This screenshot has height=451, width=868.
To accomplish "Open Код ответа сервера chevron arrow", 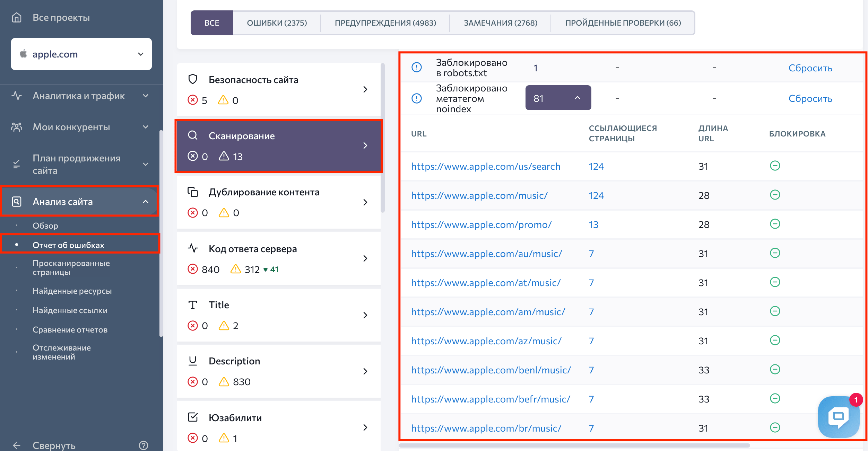I will pos(365,258).
